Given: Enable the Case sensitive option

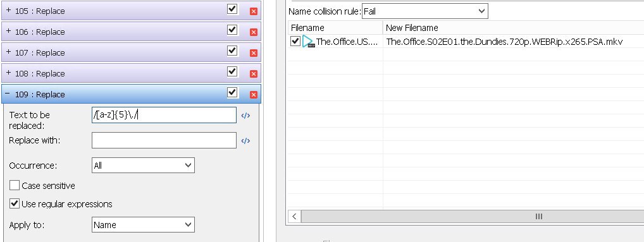Looking at the screenshot, I should coord(15,185).
